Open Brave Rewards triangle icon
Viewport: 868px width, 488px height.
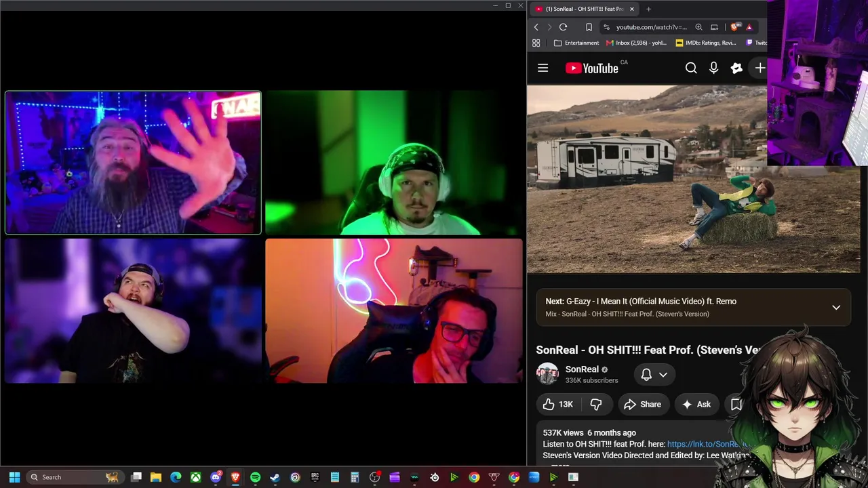749,27
